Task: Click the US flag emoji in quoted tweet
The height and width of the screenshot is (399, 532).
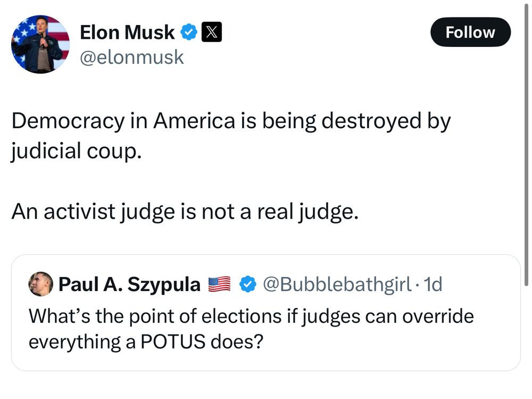Action: 219,285
